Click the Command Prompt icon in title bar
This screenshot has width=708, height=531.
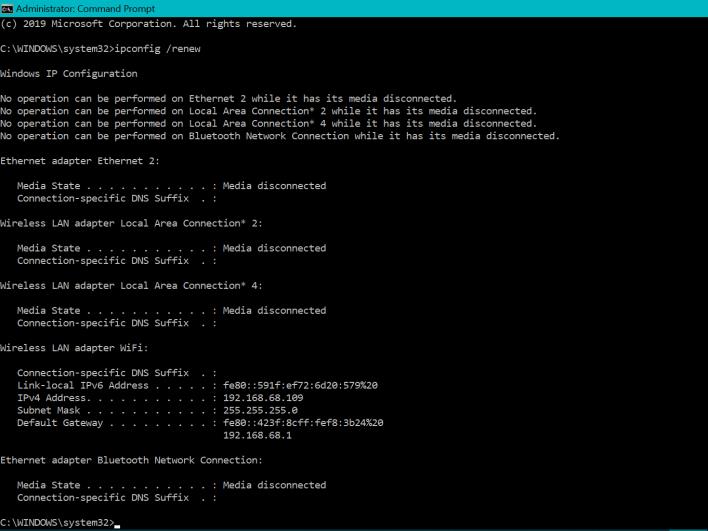(x=7, y=8)
